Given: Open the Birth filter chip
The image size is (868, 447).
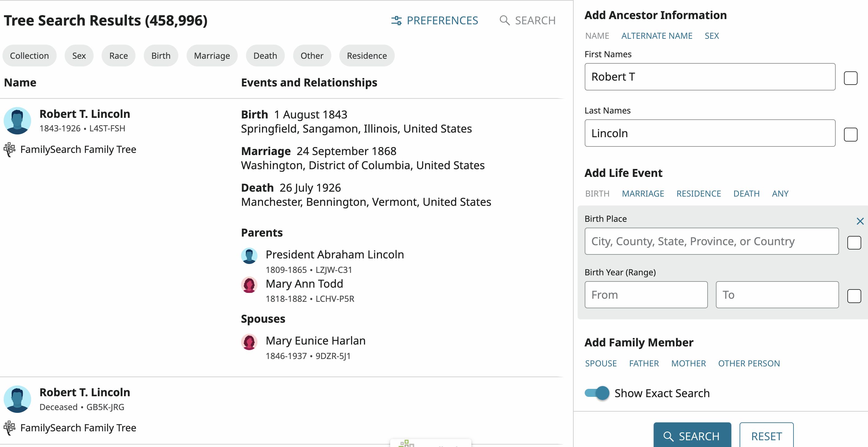Looking at the screenshot, I should click(161, 56).
